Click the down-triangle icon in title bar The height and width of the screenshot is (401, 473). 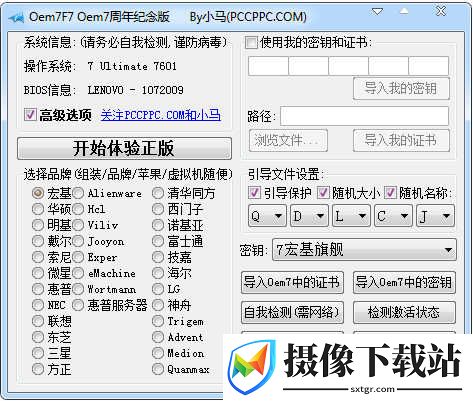377,12
